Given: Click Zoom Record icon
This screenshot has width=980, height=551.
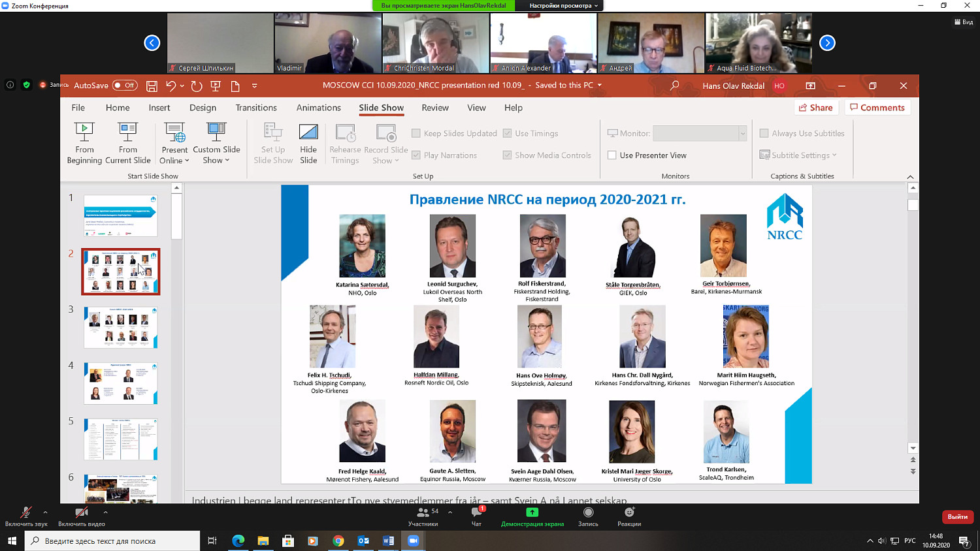Looking at the screenshot, I should click(x=588, y=512).
